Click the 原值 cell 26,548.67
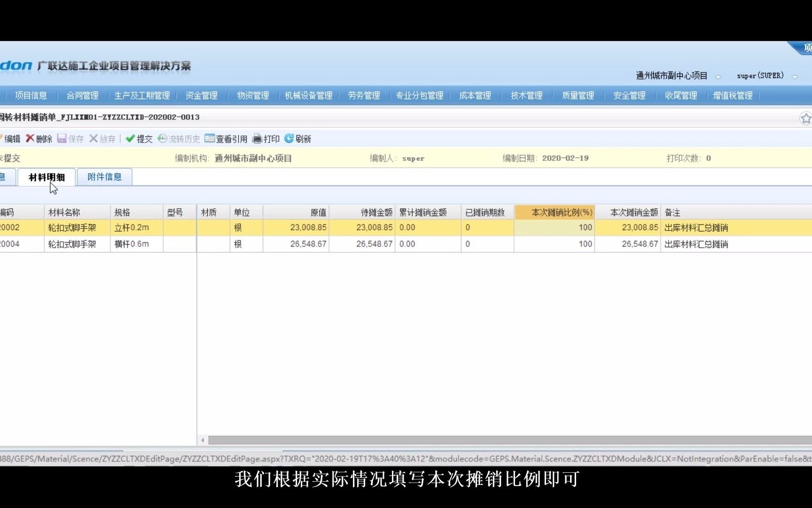 pyautogui.click(x=296, y=244)
